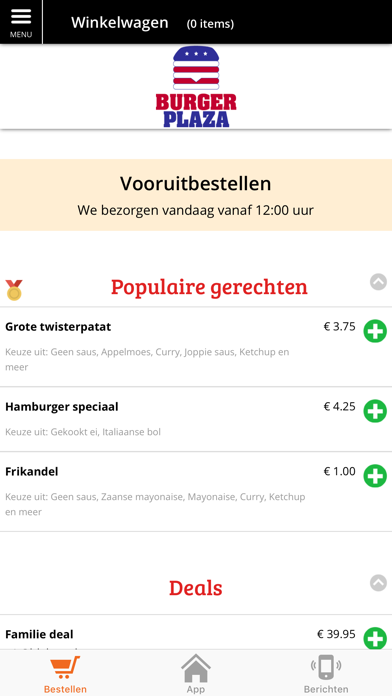Open Winkelwagen in the top bar
The height and width of the screenshot is (696, 392).
click(120, 22)
